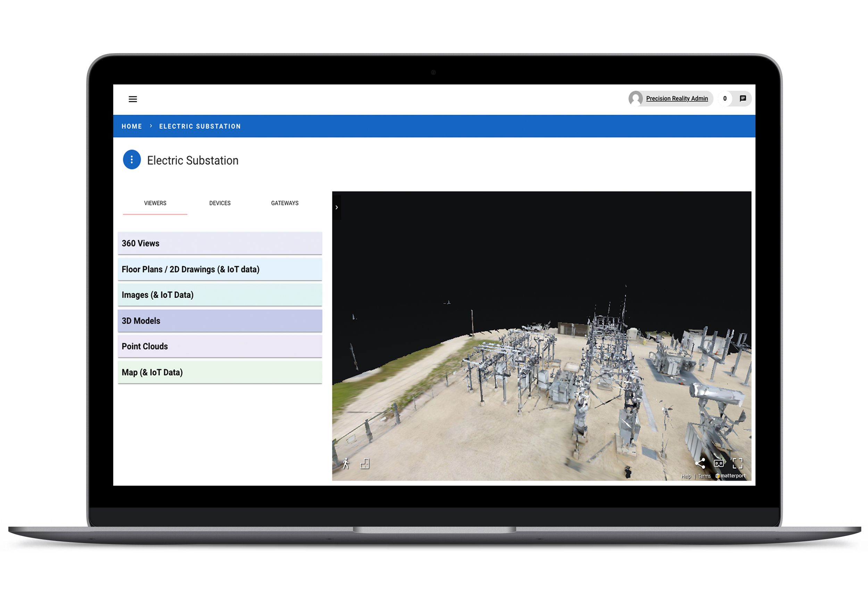Expand Map (& IoT Data) section

tap(220, 372)
